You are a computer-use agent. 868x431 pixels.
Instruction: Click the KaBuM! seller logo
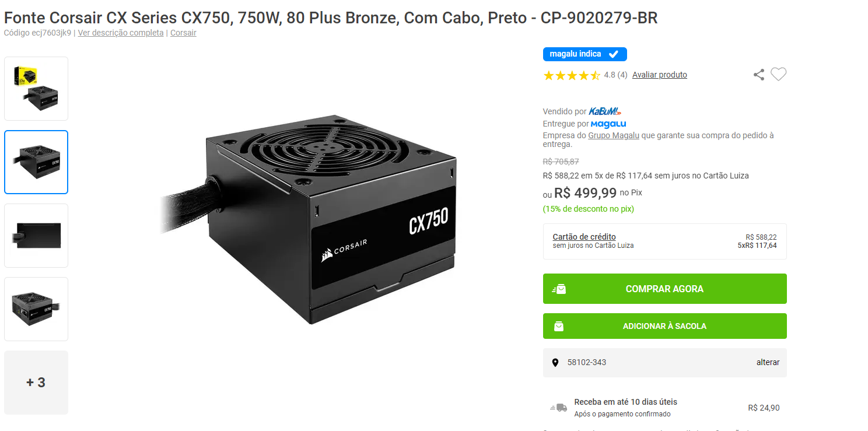point(605,111)
